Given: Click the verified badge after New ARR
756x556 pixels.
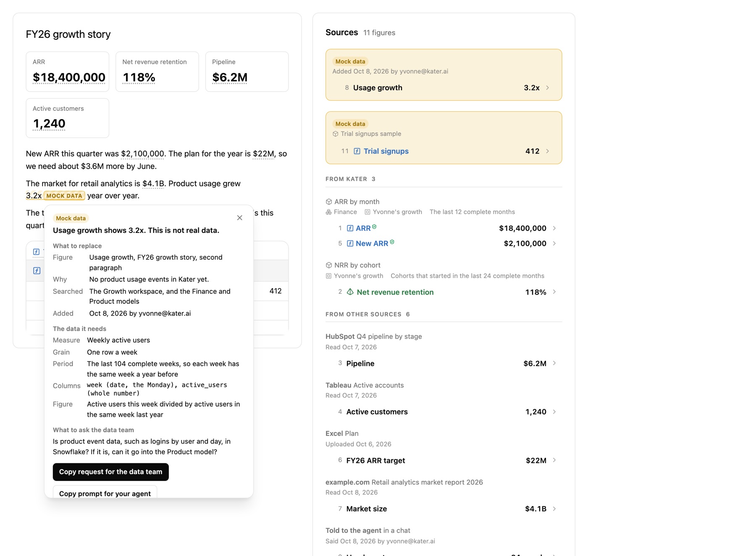Looking at the screenshot, I should (392, 242).
